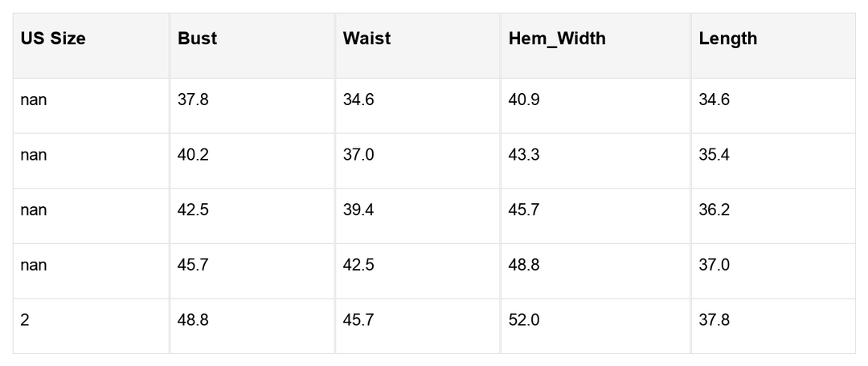The width and height of the screenshot is (868, 366).
Task: Click the US Size column header
Action: 53,39
